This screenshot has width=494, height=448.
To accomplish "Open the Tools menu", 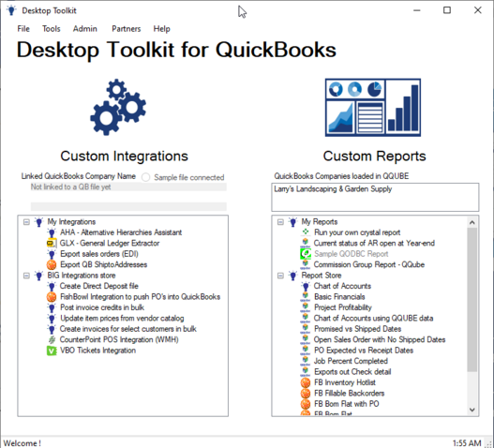I will click(52, 29).
